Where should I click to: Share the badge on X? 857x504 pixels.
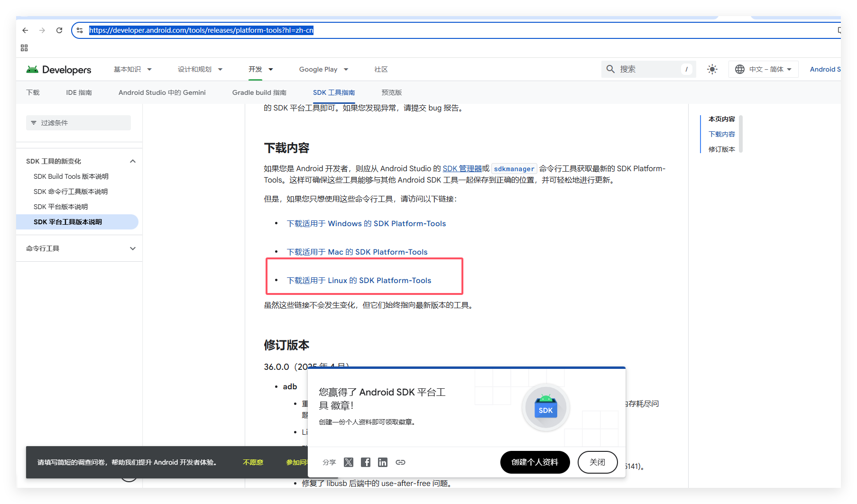point(349,462)
